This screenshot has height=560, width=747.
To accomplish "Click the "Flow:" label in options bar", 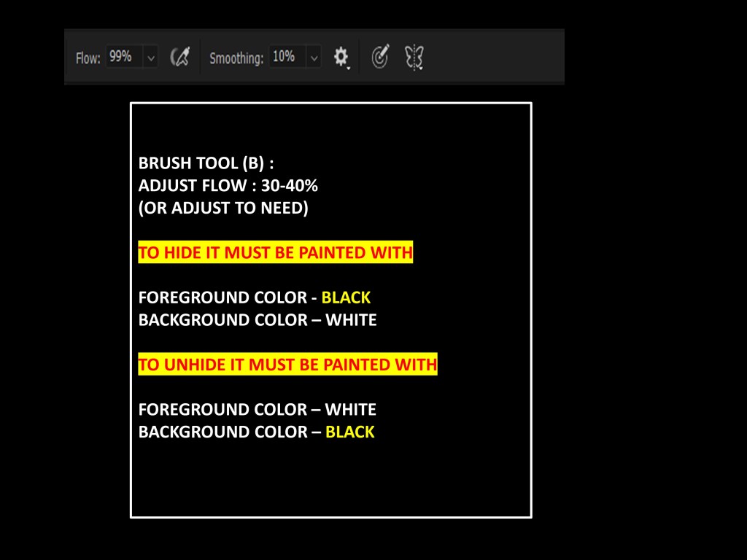I will [x=88, y=58].
